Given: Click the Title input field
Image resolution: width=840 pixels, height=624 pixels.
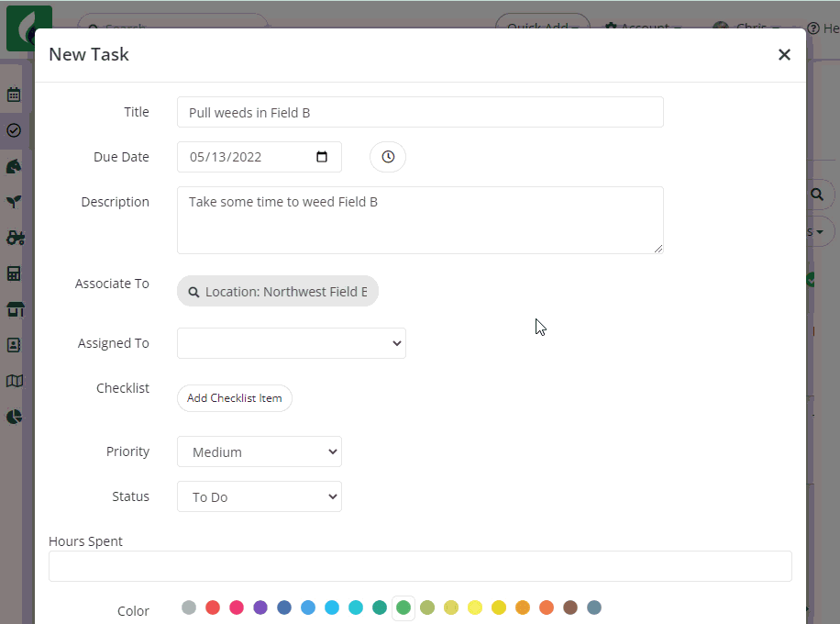Looking at the screenshot, I should [420, 112].
